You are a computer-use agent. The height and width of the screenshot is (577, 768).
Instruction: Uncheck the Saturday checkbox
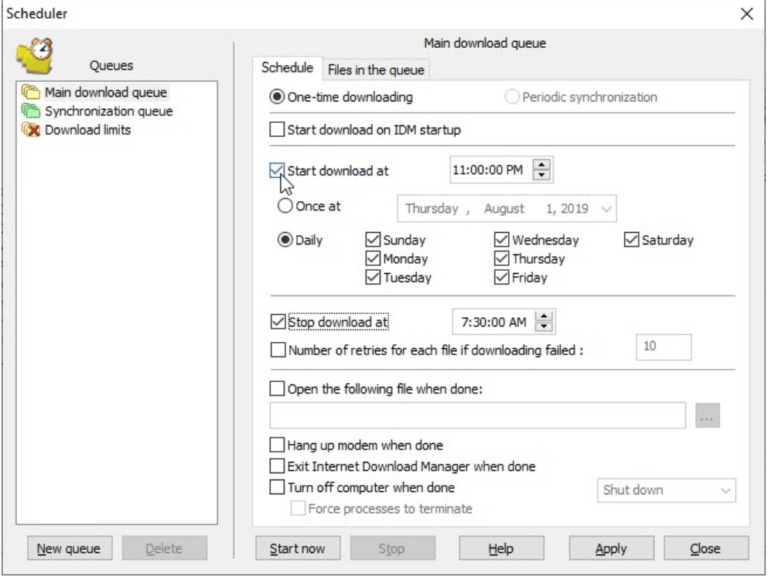(632, 240)
